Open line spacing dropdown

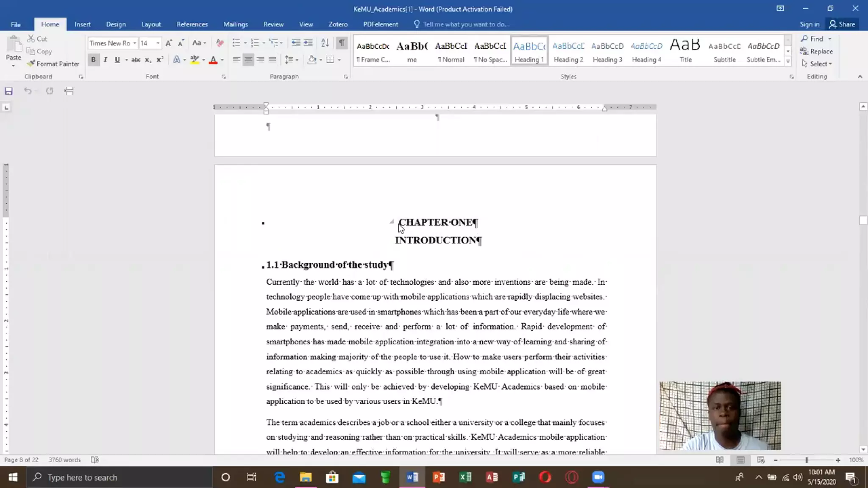[x=292, y=60]
